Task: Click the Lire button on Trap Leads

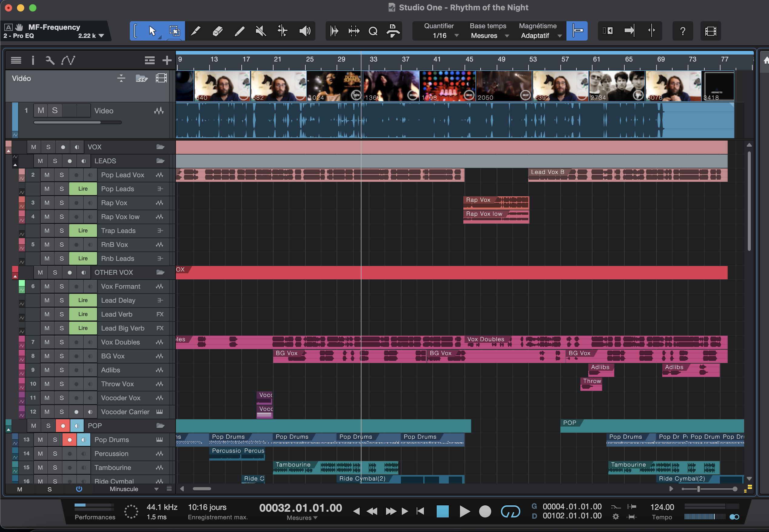Action: (x=83, y=230)
